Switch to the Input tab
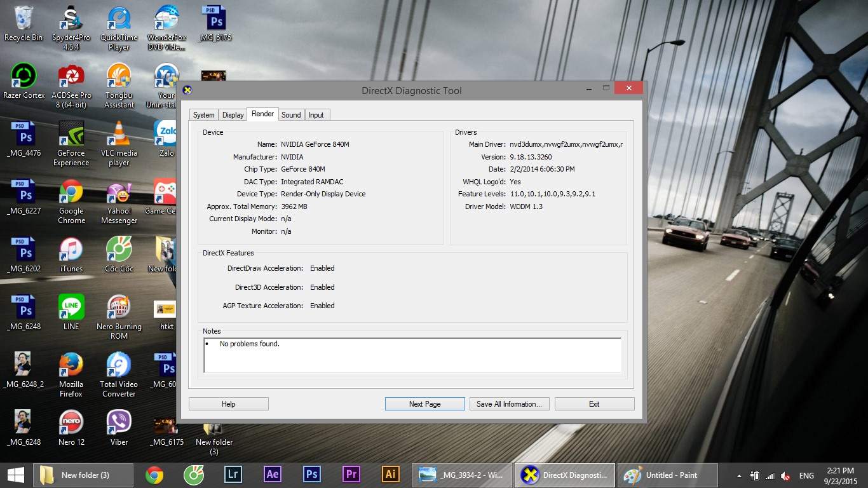Image resolution: width=868 pixels, height=488 pixels. coord(316,115)
